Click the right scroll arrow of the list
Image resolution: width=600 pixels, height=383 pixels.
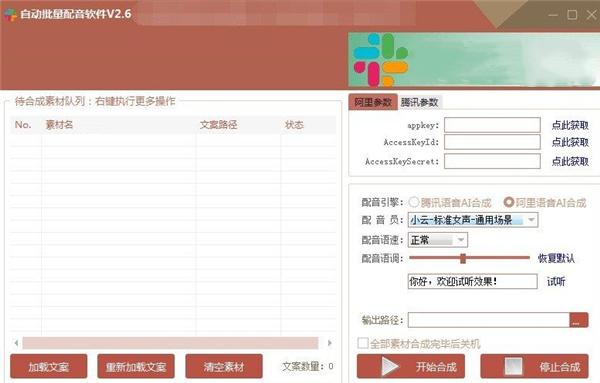click(x=330, y=343)
